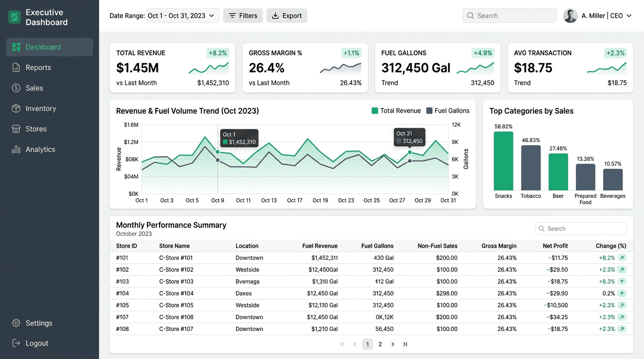644x359 pixels.
Task: Click the trend arrow icon for store #101
Action: 622,258
